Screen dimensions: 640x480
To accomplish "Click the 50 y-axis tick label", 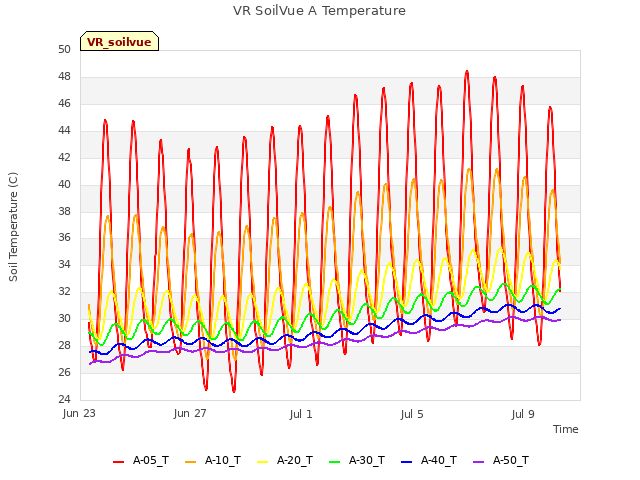I will click(64, 49).
